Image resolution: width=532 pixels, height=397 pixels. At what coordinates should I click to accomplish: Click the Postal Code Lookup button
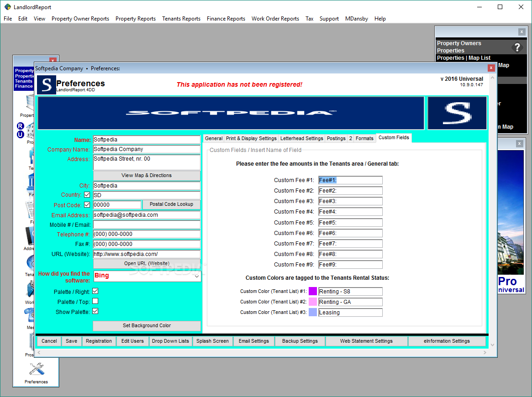click(x=171, y=204)
